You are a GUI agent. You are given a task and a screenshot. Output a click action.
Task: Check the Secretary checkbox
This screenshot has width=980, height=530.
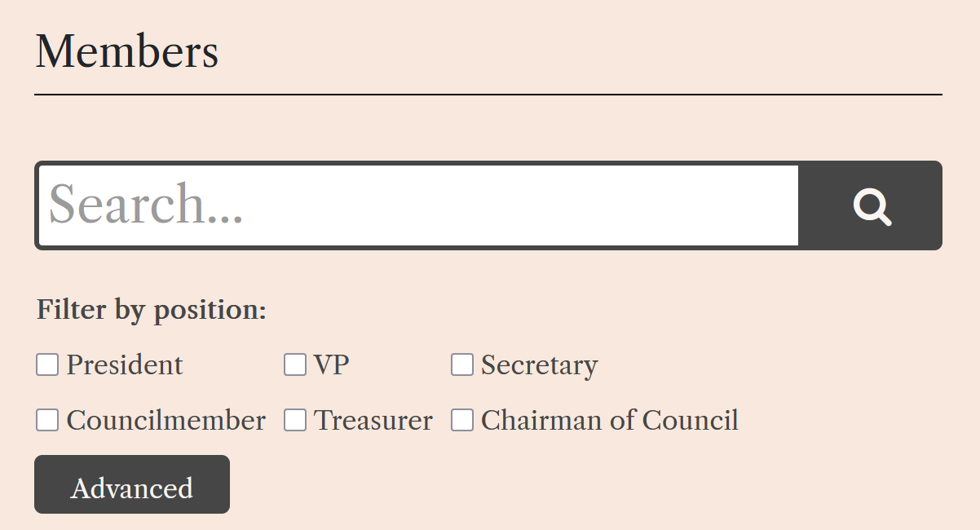point(462,364)
